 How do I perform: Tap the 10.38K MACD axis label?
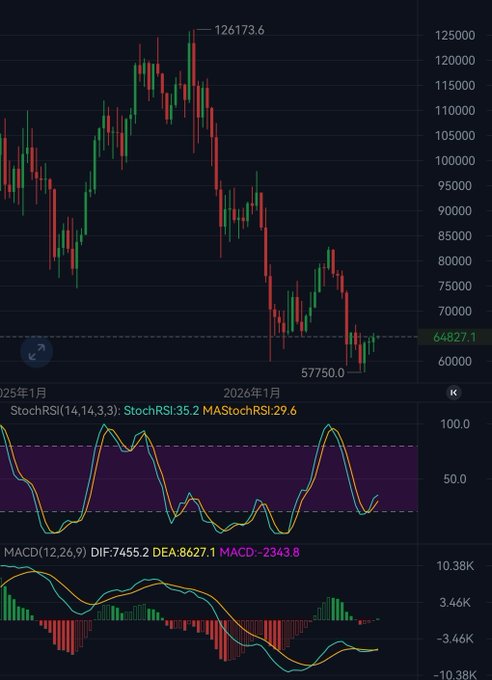(x=455, y=566)
